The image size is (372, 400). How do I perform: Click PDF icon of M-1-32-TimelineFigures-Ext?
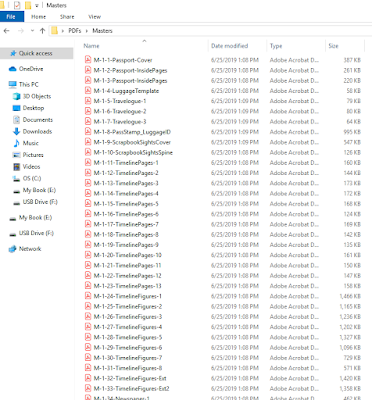pos(88,378)
